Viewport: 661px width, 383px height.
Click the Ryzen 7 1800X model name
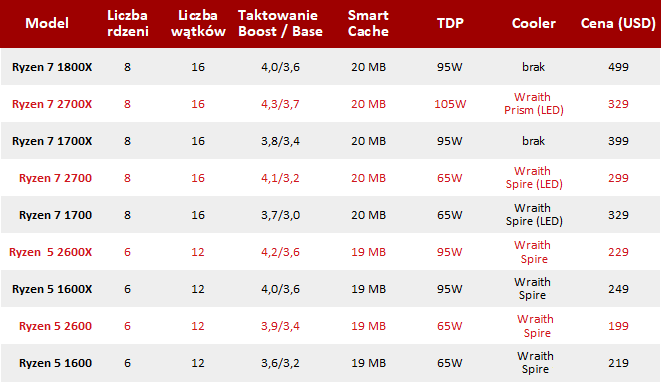click(x=52, y=67)
